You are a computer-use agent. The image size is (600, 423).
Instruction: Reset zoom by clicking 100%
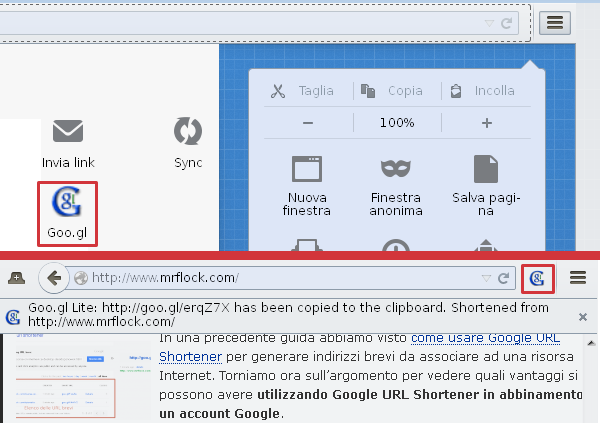point(397,122)
